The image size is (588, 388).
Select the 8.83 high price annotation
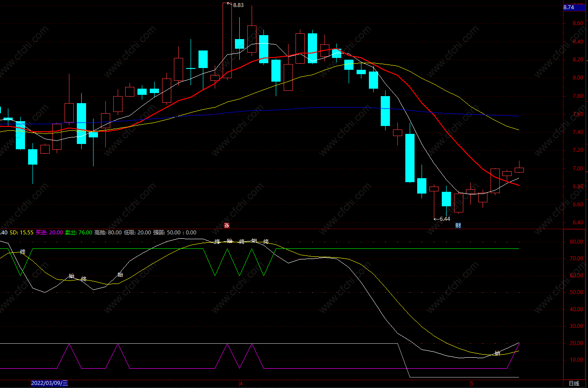point(238,5)
